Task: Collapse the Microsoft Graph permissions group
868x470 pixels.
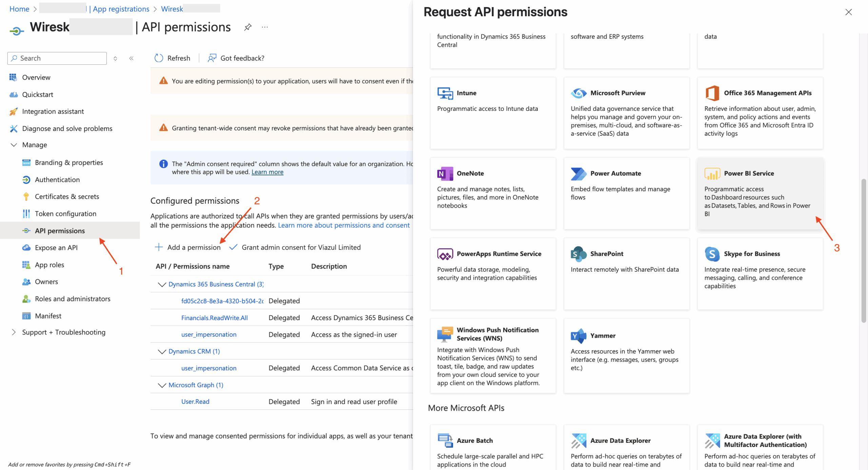Action: click(x=162, y=385)
